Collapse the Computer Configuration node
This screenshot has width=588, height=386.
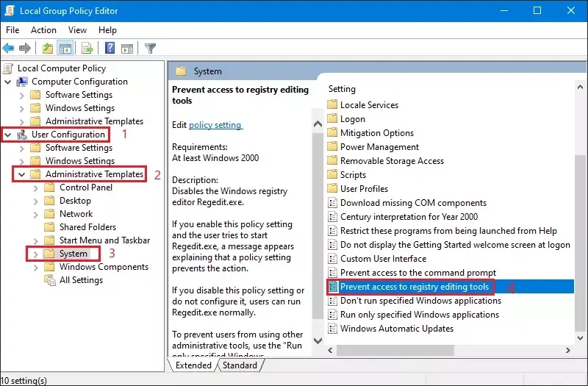click(x=8, y=82)
